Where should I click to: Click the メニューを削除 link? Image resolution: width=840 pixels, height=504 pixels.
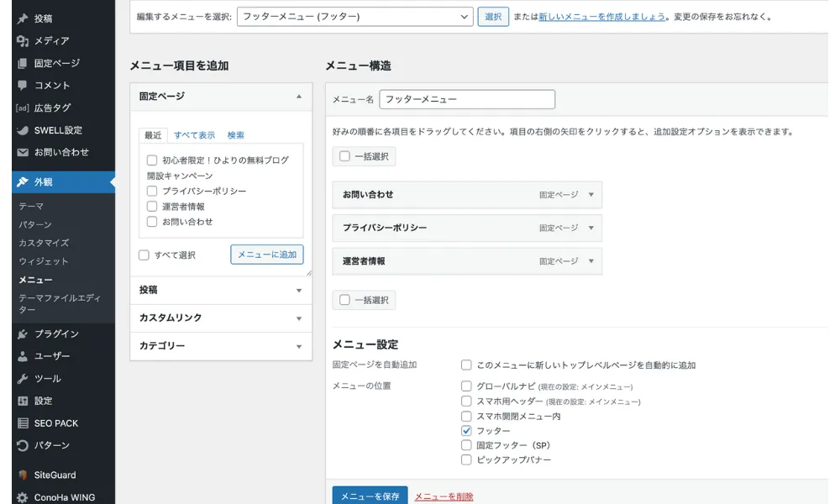pyautogui.click(x=444, y=496)
